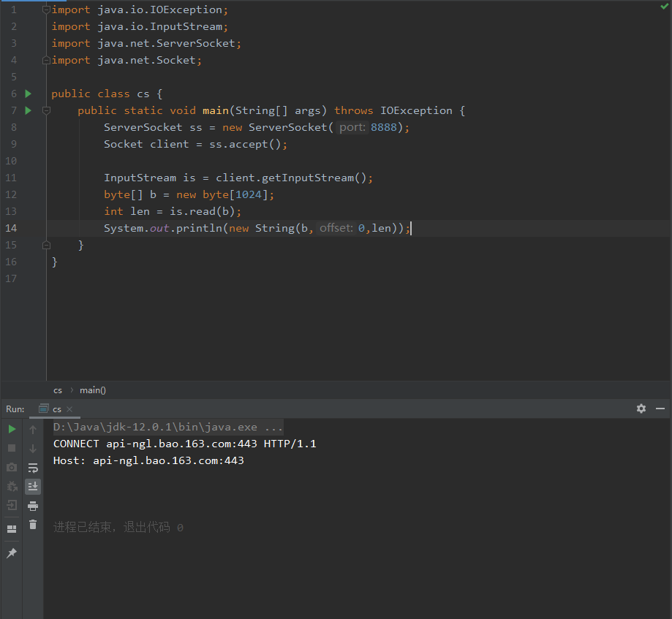Run class cs via gutter icon on line 6
Screen dimensions: 672x619
coord(29,94)
